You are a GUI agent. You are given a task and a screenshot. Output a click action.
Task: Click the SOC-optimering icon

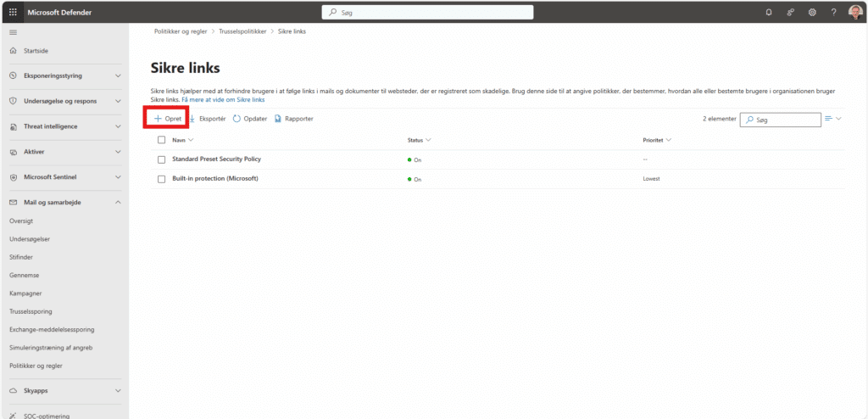coord(14,416)
